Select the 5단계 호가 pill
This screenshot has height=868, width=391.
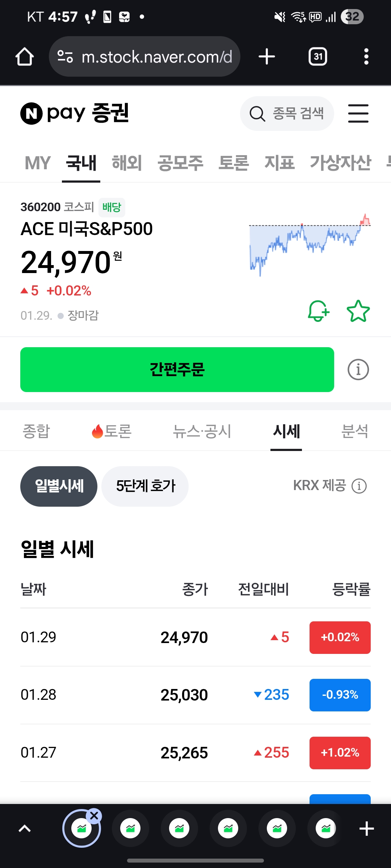[145, 486]
